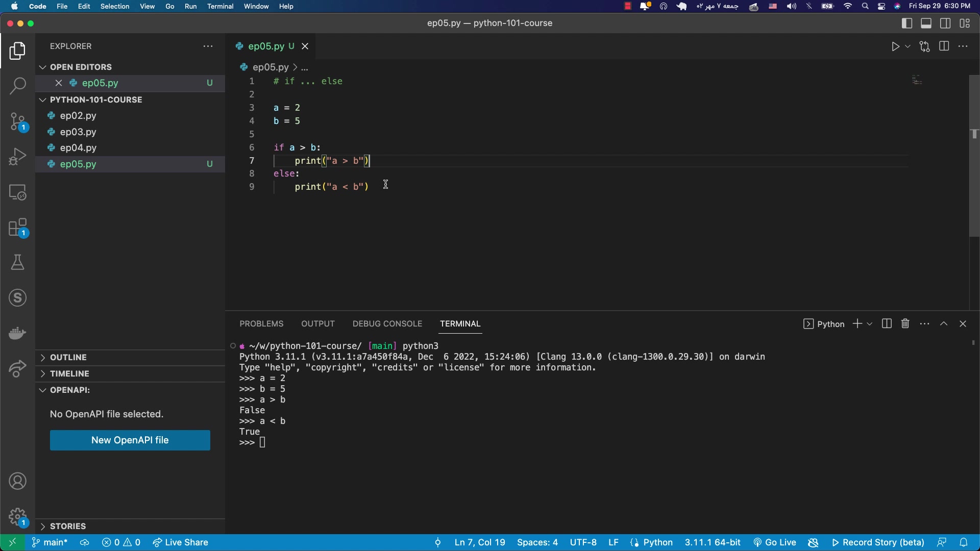Toggle secondary side bar visibility
The image size is (980, 551).
tap(945, 23)
